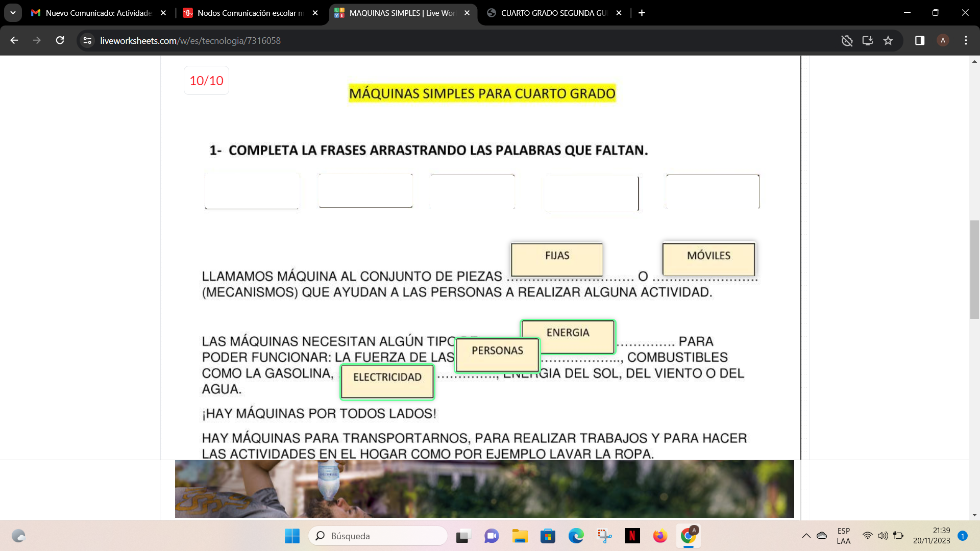
Task: Switch to Nuevo Comunicado Gmail tab
Action: pyautogui.click(x=97, y=13)
